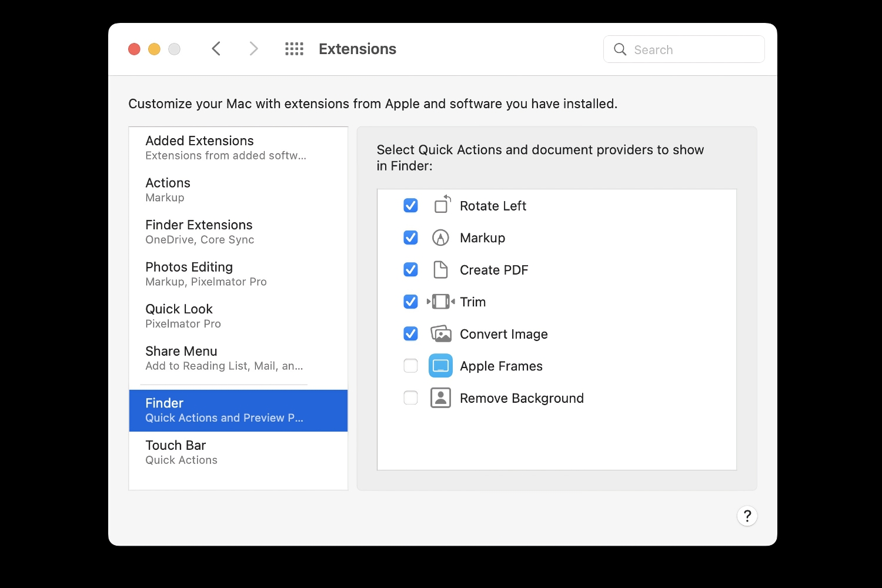
Task: Show all preferences with the grid icon
Action: tap(294, 49)
